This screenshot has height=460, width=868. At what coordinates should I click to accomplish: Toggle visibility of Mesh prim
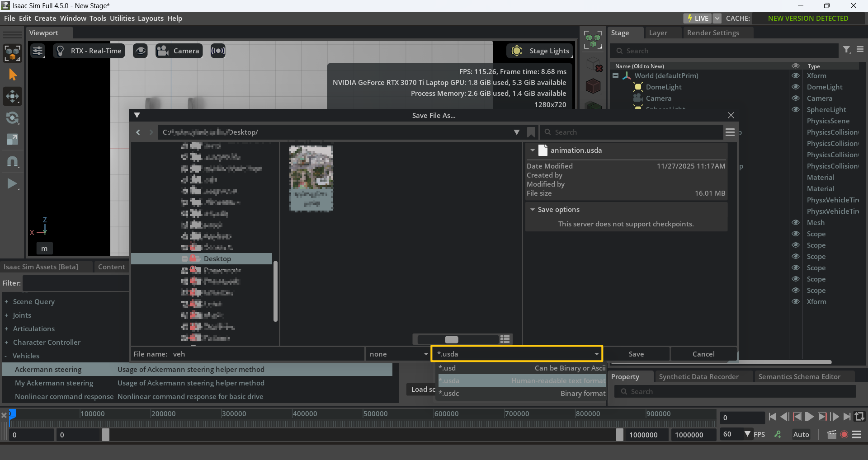(796, 222)
